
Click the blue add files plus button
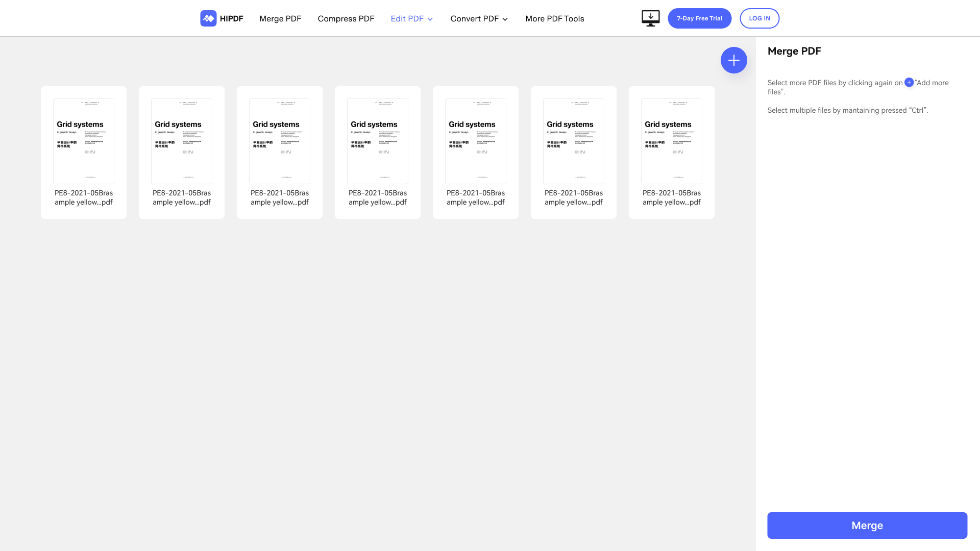click(x=733, y=60)
